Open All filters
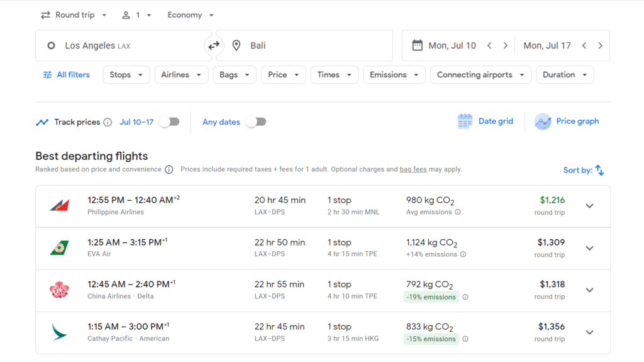Screen dimensions: 644x362 point(67,75)
